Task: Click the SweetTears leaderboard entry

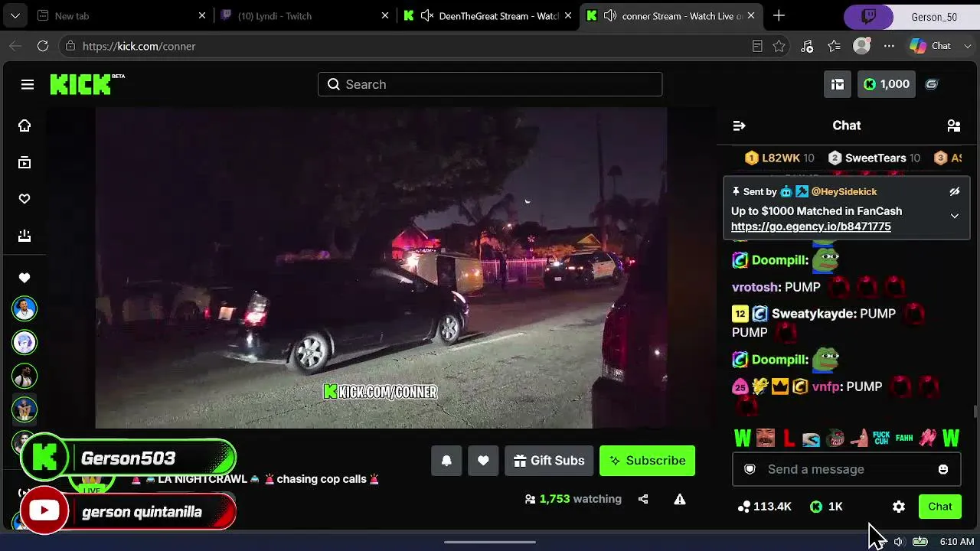Action: (x=874, y=158)
